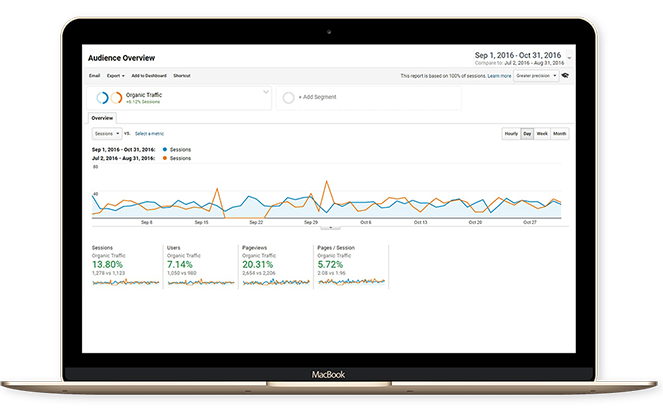Open the Sessions metric dropdown
This screenshot has width=663, height=417.
pos(107,134)
